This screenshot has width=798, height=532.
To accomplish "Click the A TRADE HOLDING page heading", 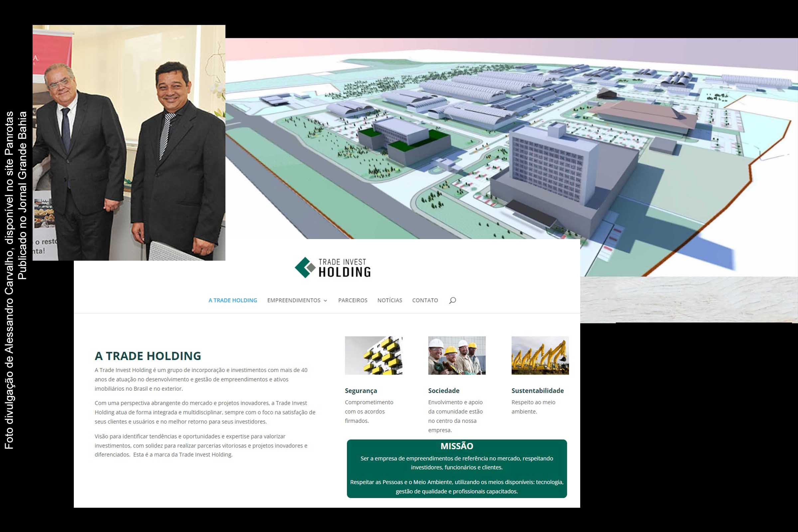I will 148,356.
